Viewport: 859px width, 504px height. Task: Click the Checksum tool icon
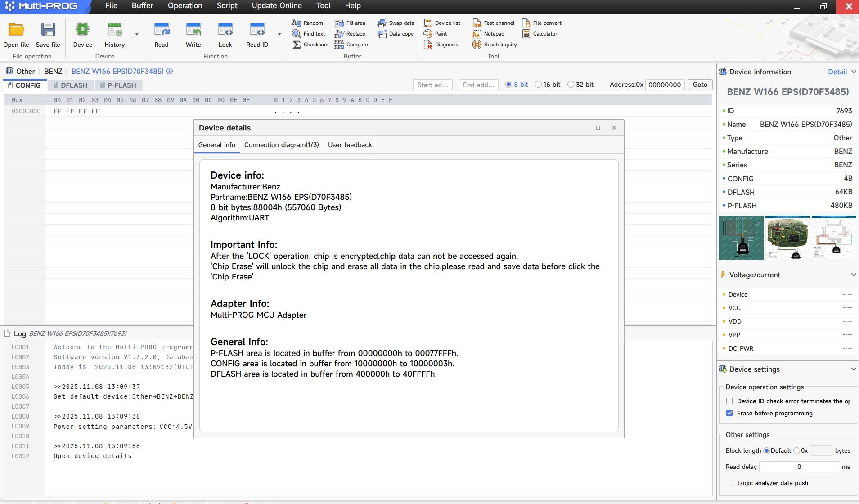click(297, 45)
